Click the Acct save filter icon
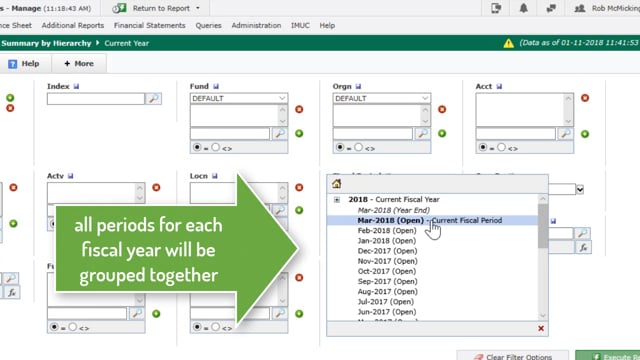 [499, 87]
